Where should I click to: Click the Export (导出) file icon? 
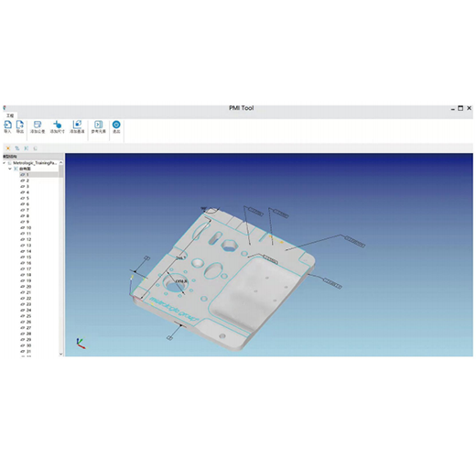pyautogui.click(x=20, y=125)
